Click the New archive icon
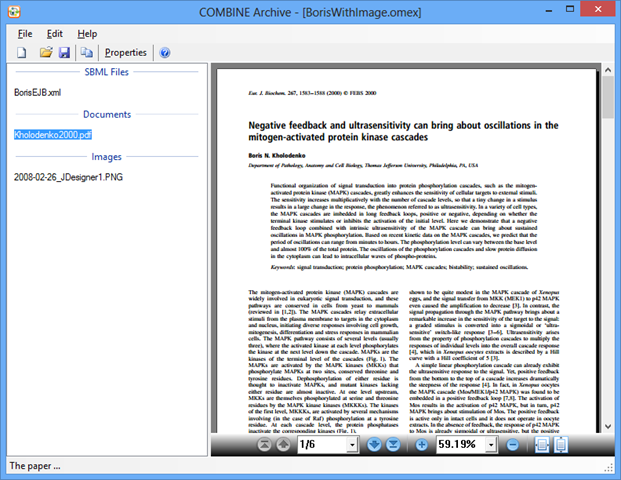This screenshot has width=621, height=480. (22, 52)
